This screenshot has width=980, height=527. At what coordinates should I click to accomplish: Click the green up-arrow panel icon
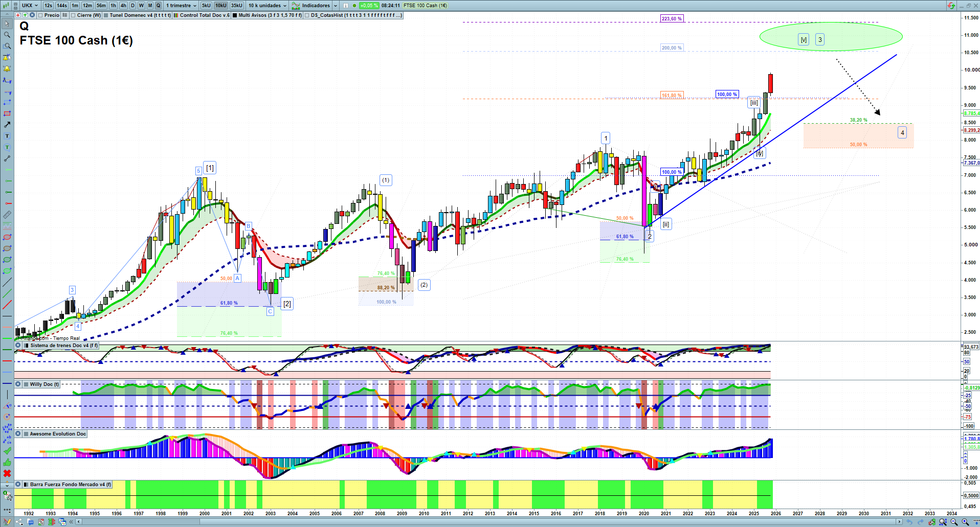25,15
